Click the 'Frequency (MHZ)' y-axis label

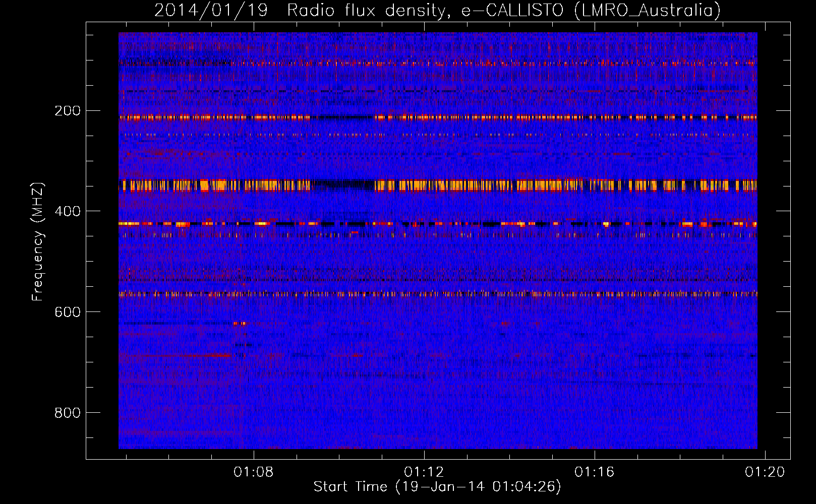pos(38,242)
